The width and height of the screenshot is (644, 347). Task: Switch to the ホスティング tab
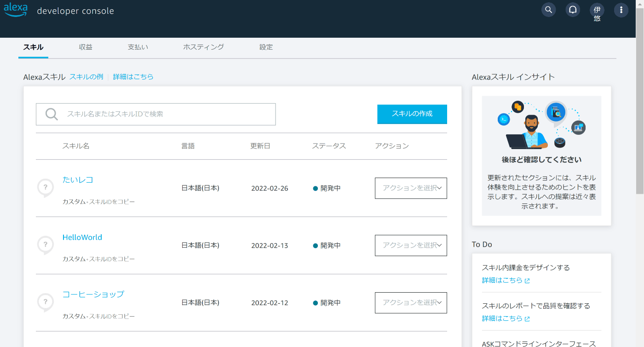(203, 47)
